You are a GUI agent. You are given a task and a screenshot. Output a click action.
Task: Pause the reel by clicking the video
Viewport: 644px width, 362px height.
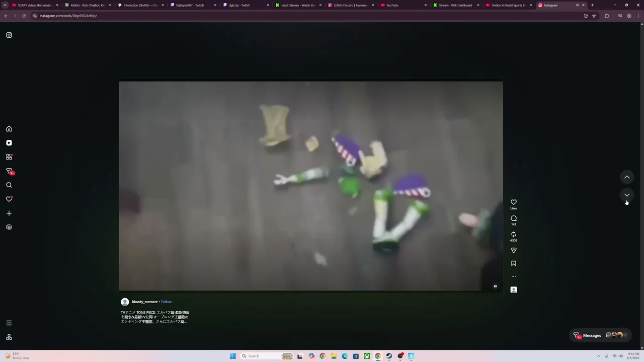311,186
